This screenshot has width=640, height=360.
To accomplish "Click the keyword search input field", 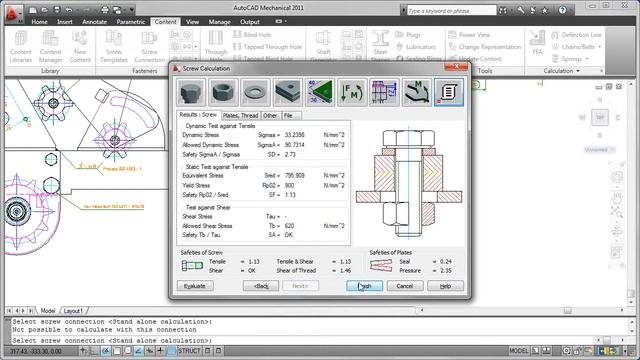I will pyautogui.click(x=451, y=11).
